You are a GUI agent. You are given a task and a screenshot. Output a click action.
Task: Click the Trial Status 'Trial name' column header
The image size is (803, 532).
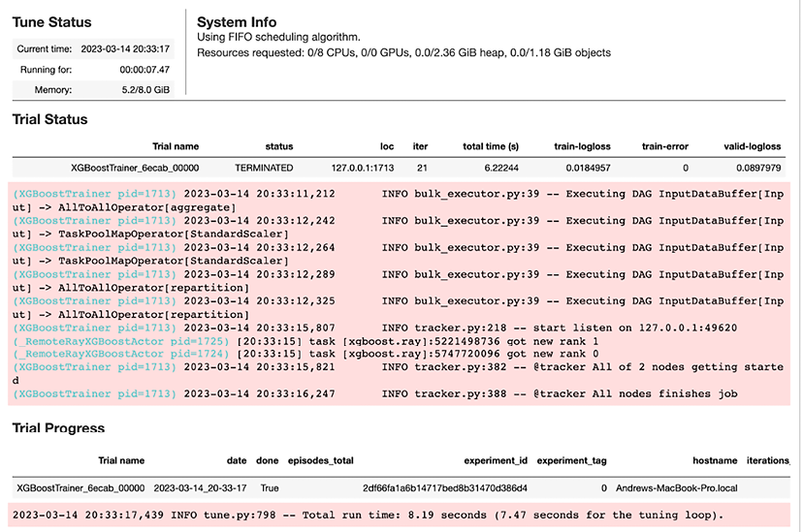pos(176,146)
